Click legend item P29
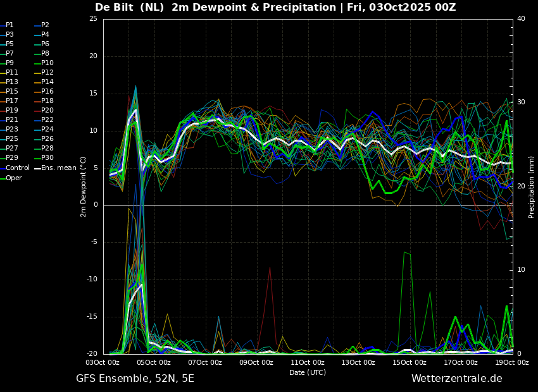 pos(9,157)
